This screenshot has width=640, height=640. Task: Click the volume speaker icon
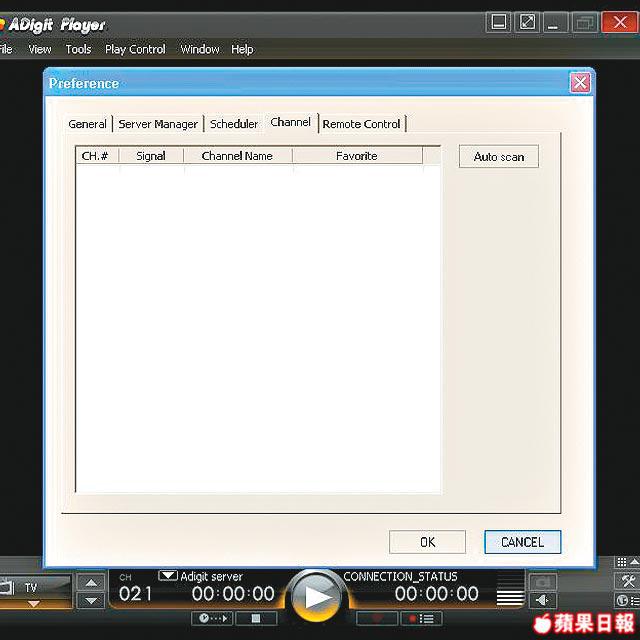[x=542, y=600]
